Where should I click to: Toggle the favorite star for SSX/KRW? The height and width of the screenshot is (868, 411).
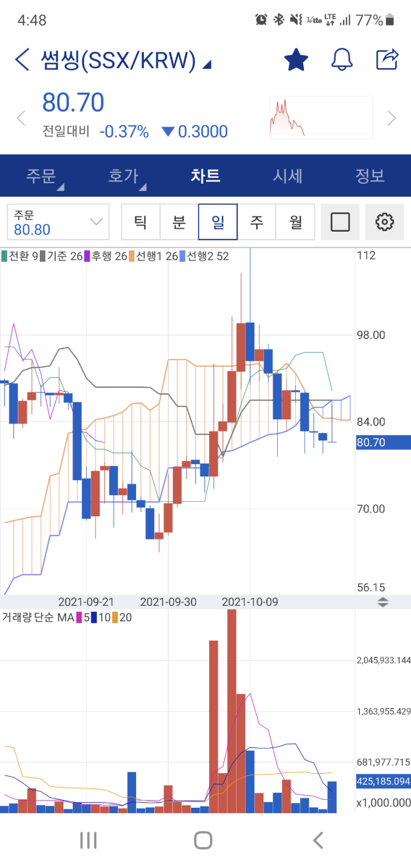[296, 59]
